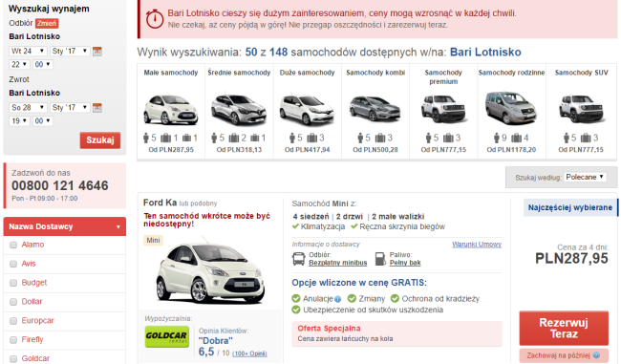Tick the Europcar supplier checkbox

(13, 321)
